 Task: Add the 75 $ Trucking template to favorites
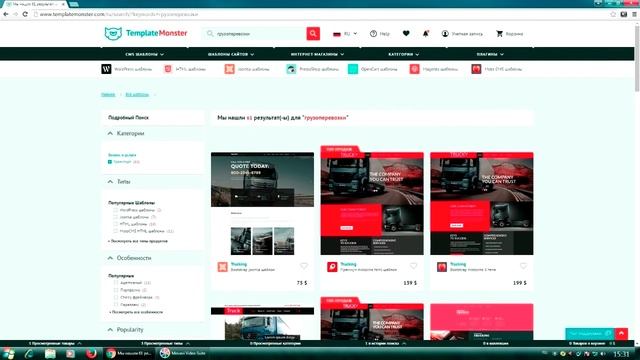pyautogui.click(x=304, y=266)
